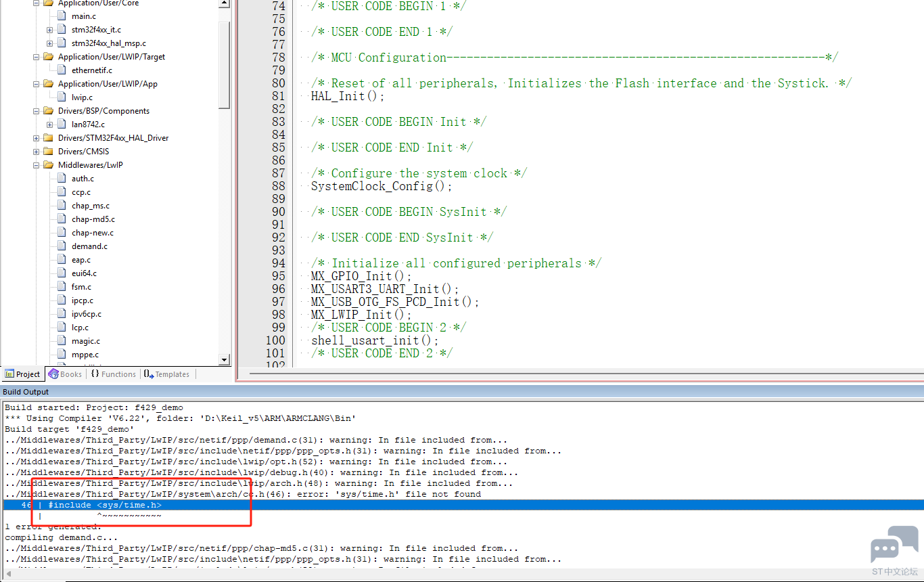Click the folder icon of Application/User/LWIP/Target
Viewport: 924px width, 582px height.
[x=49, y=57]
